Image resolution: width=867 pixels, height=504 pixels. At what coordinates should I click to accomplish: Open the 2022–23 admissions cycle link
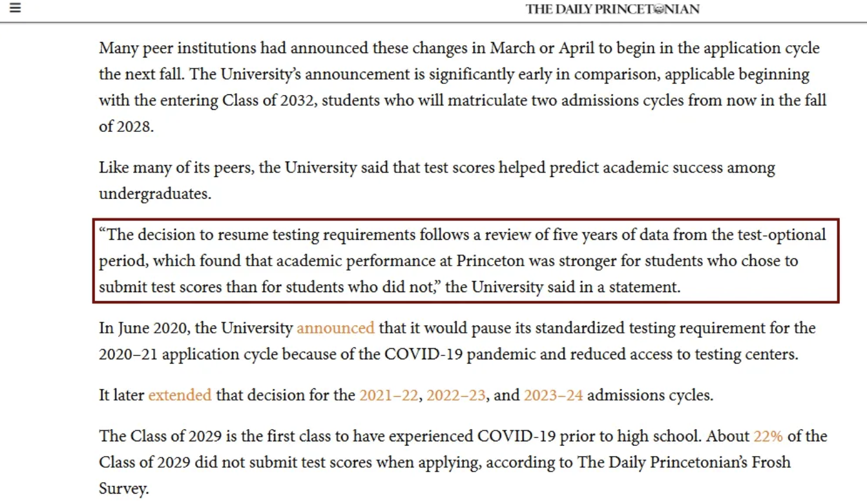(x=456, y=395)
